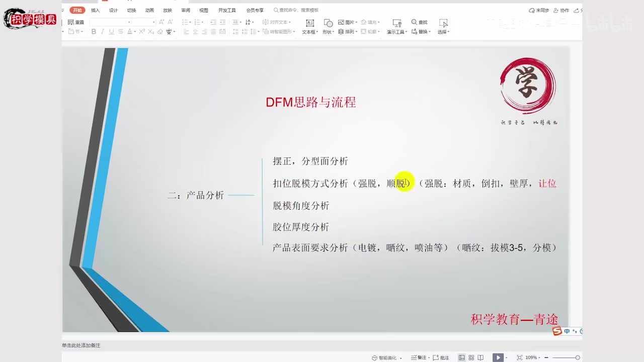
Task: Click notes area '单击此处添加备注'
Action: coord(81,345)
